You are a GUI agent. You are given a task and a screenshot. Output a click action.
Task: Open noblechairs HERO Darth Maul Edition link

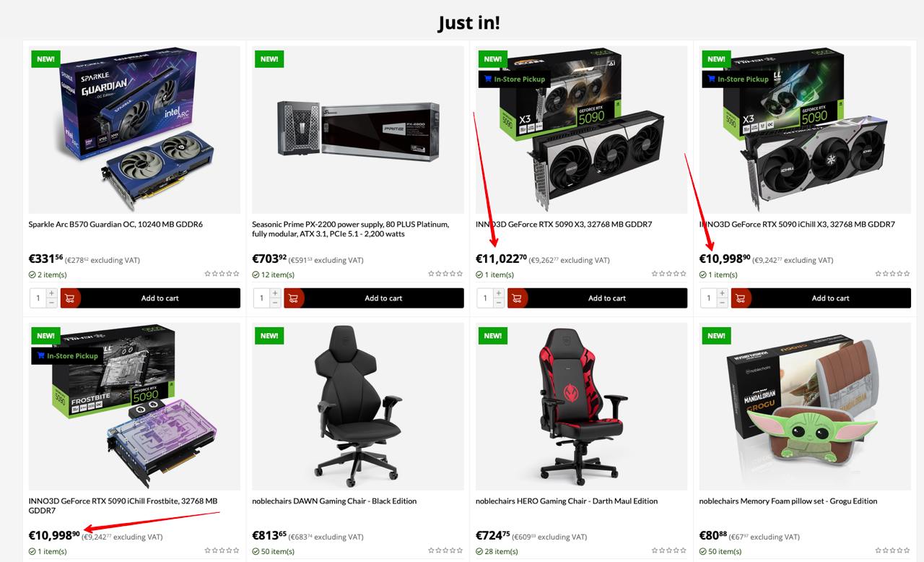(567, 501)
